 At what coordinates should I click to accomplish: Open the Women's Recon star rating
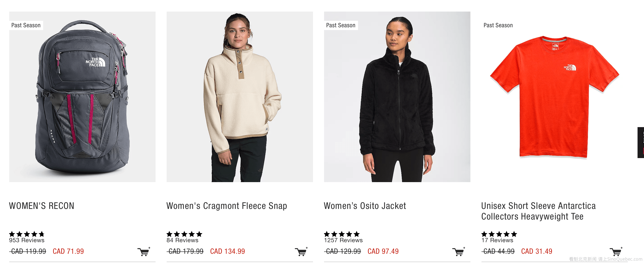27,234
